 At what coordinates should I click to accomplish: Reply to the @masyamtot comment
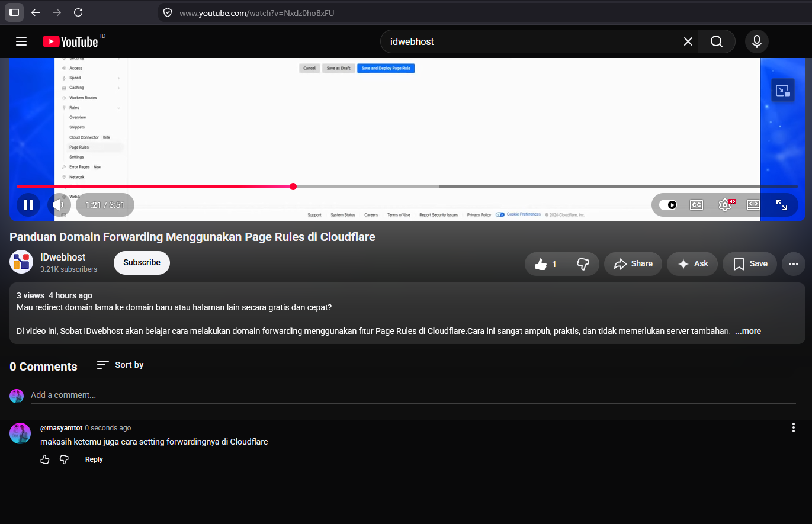94,459
